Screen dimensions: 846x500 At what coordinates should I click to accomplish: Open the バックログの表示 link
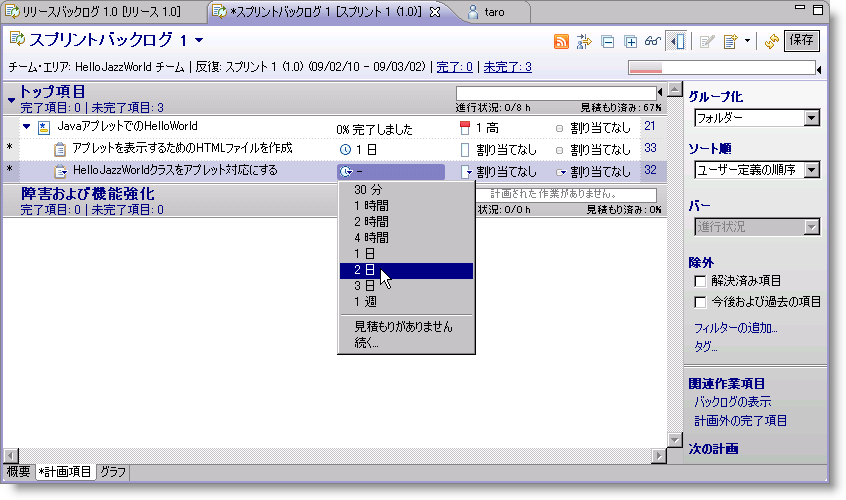point(732,402)
